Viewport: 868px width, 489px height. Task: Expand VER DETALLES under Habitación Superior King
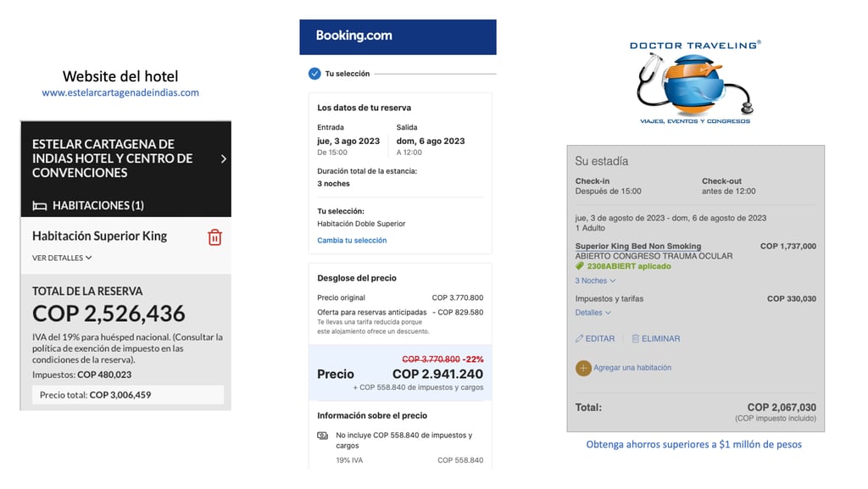pos(62,258)
